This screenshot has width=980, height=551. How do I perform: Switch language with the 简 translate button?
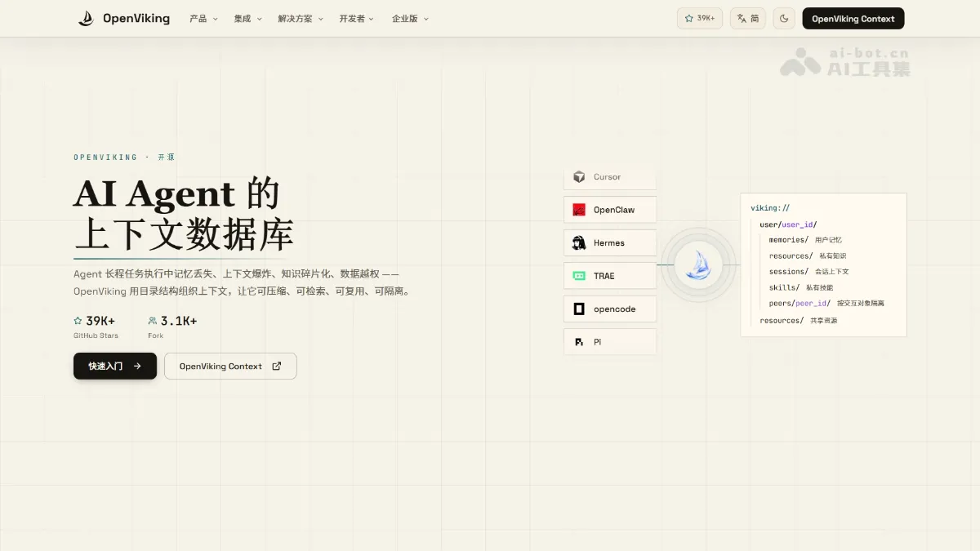(x=748, y=18)
